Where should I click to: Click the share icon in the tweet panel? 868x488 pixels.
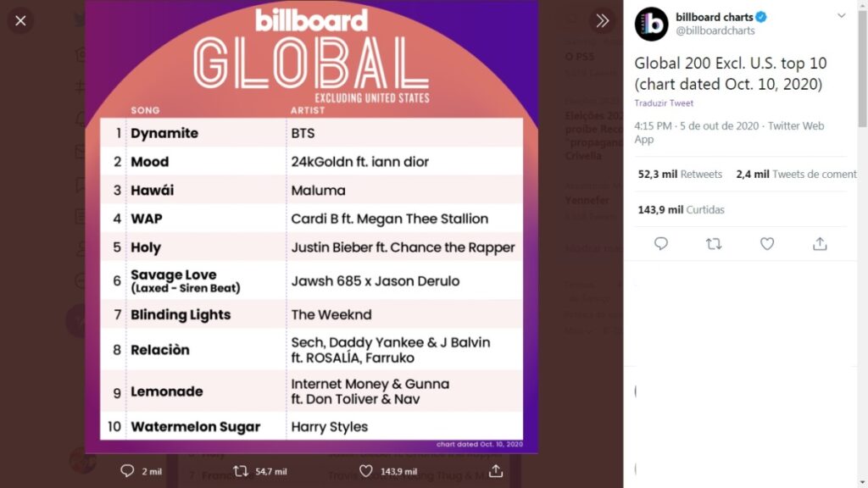[x=820, y=243]
